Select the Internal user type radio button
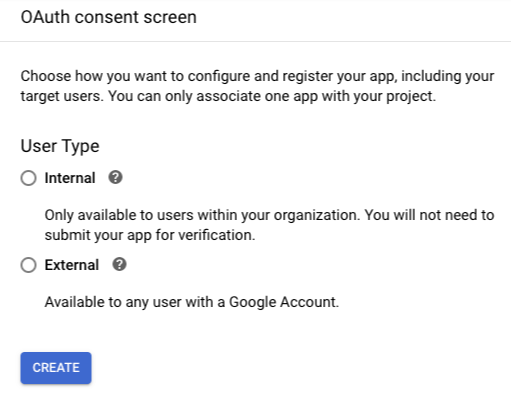Viewport: 511px width, 397px height. point(28,178)
